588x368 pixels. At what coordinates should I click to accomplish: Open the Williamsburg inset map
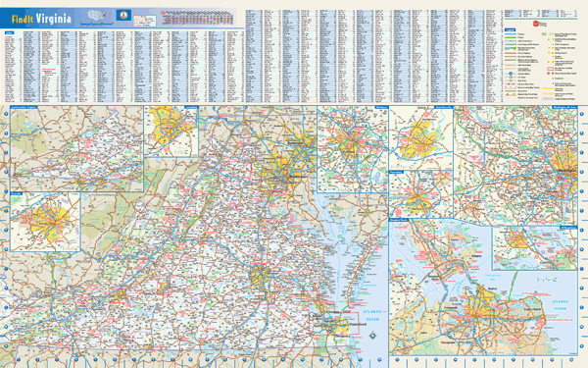(534, 248)
